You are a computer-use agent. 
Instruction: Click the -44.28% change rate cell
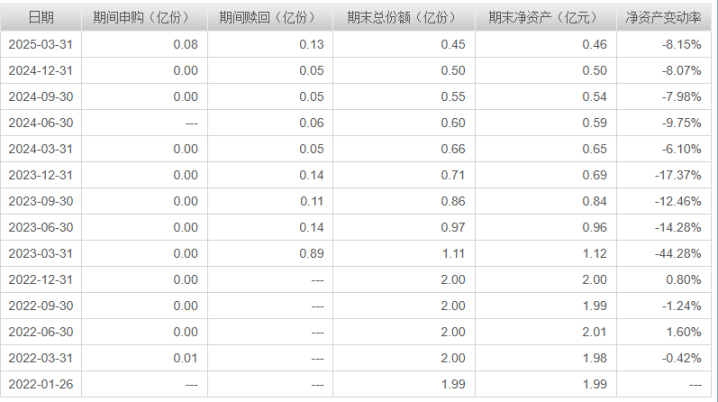(x=664, y=253)
